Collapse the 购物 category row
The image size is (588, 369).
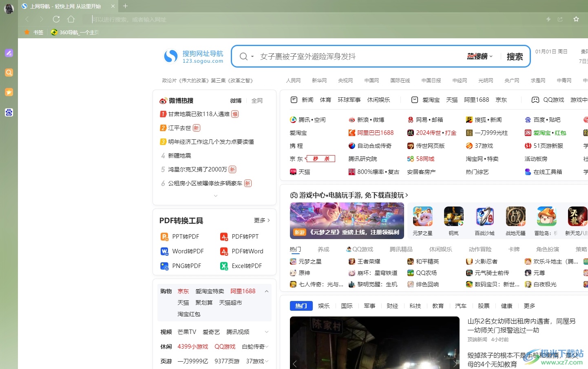tap(267, 291)
